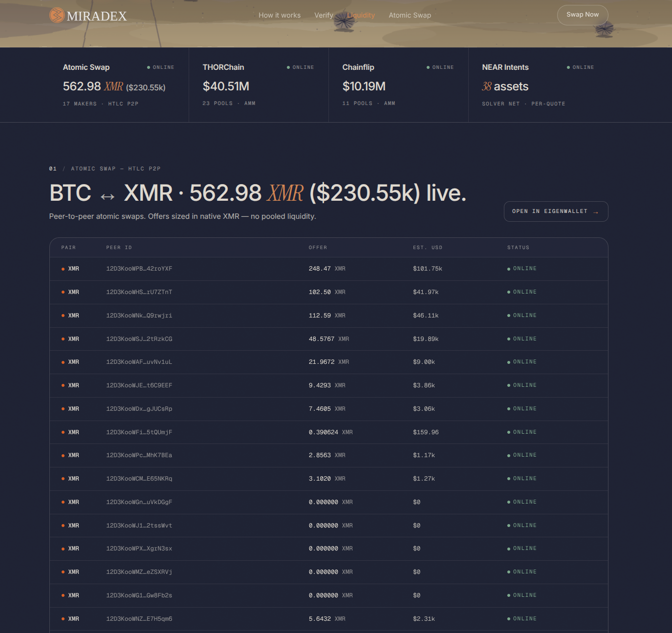Click the $19.89k estimated USD value

(x=426, y=339)
